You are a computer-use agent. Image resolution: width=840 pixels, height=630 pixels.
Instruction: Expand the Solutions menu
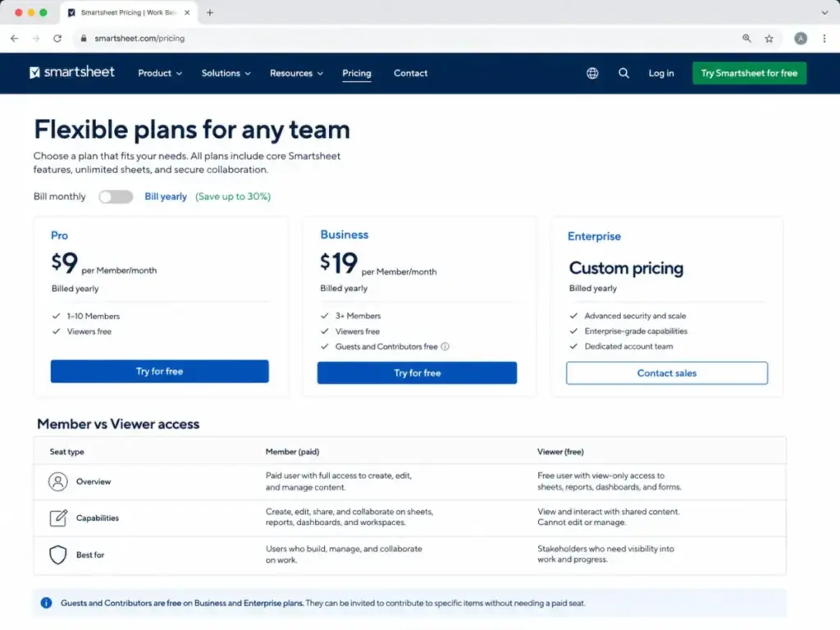click(x=226, y=73)
